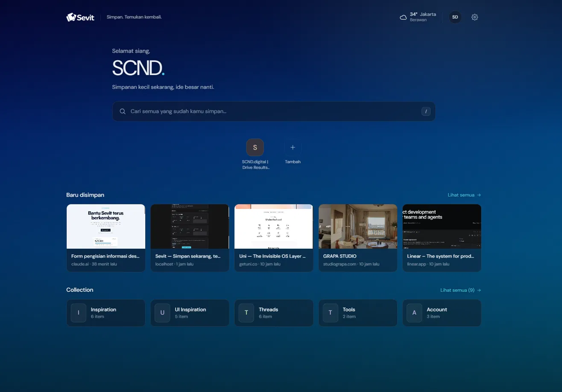Click the Tambah plus shortcut button
Screen dimensions: 562x392
[293, 148]
